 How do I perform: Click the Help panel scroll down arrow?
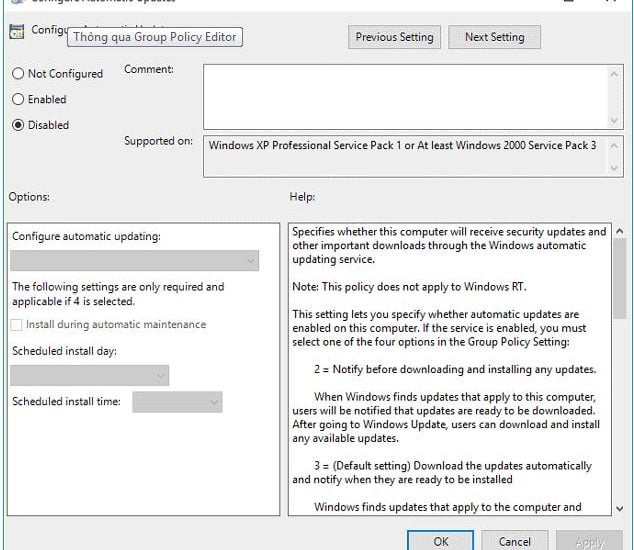(617, 508)
